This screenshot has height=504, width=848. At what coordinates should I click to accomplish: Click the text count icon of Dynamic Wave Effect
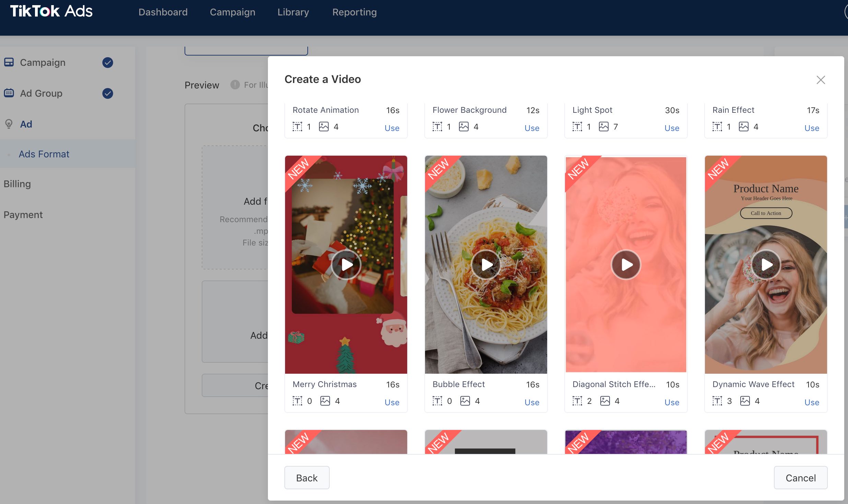[717, 401]
